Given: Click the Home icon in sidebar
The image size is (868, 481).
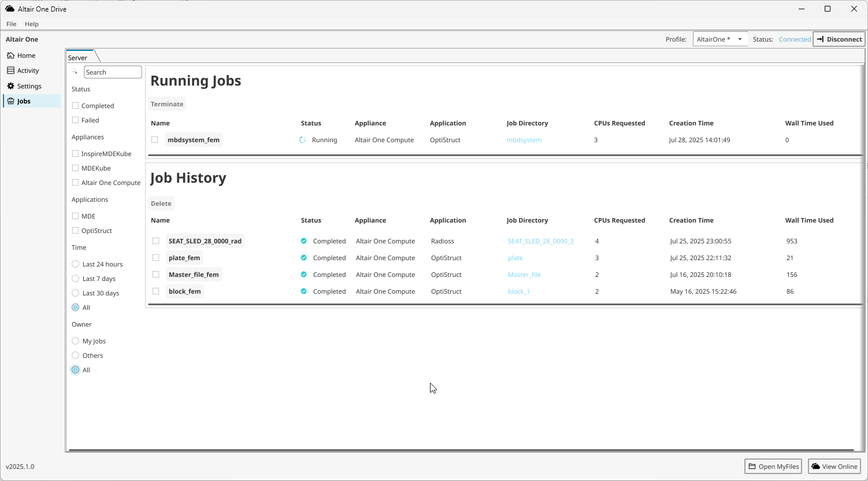Looking at the screenshot, I should [10, 55].
